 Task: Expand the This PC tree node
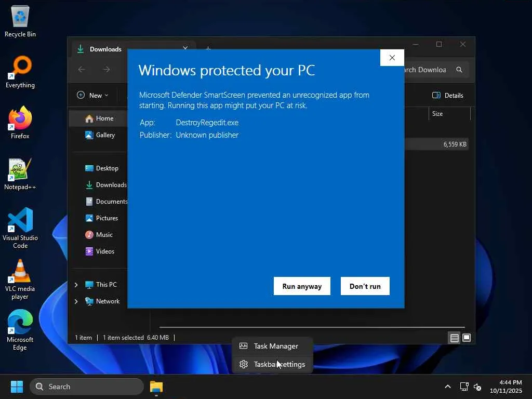point(76,285)
